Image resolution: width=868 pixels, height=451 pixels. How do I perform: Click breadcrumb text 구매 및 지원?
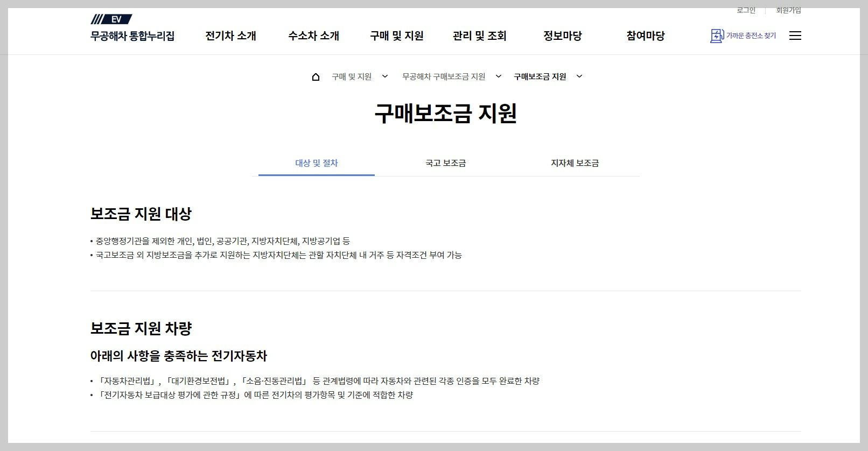pyautogui.click(x=352, y=77)
